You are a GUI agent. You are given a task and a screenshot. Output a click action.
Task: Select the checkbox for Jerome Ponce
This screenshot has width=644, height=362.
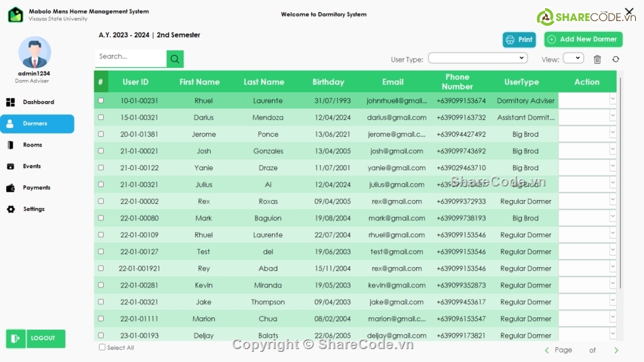(101, 134)
